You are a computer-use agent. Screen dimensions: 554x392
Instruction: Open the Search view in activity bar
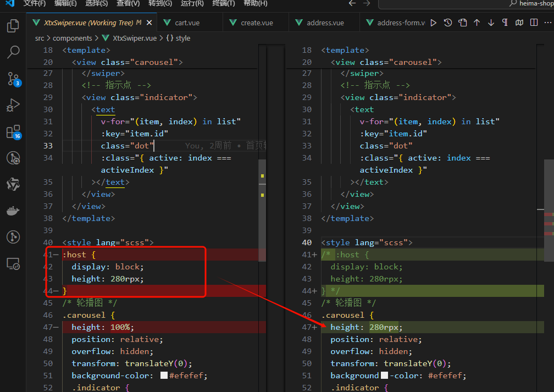pos(13,52)
